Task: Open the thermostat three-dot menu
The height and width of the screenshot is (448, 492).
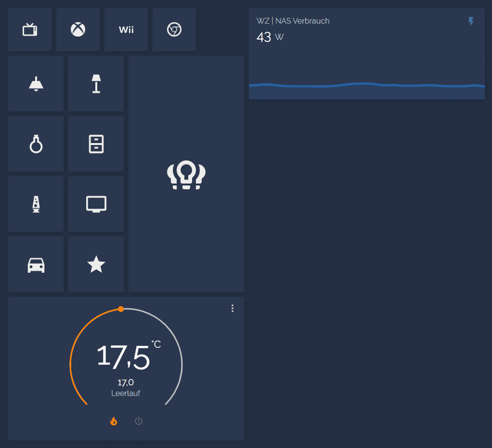Action: coord(233,308)
